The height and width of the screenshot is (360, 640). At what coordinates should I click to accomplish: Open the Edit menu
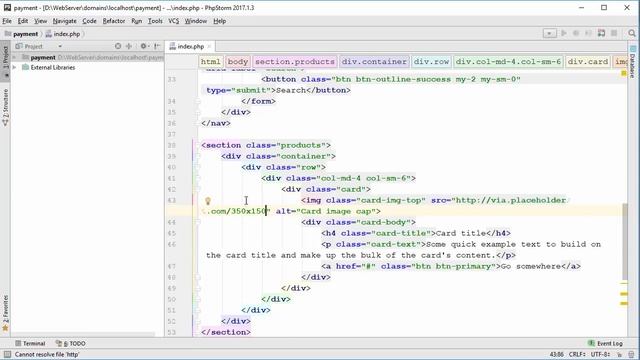click(x=23, y=21)
